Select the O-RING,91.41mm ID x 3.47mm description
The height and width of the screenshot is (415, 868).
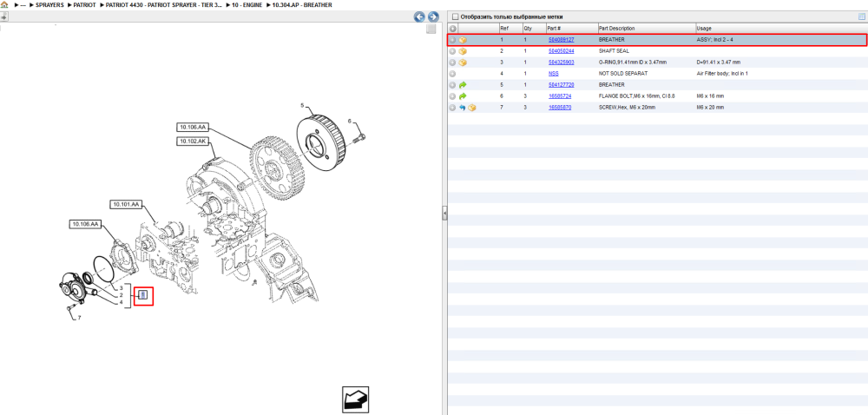click(632, 62)
